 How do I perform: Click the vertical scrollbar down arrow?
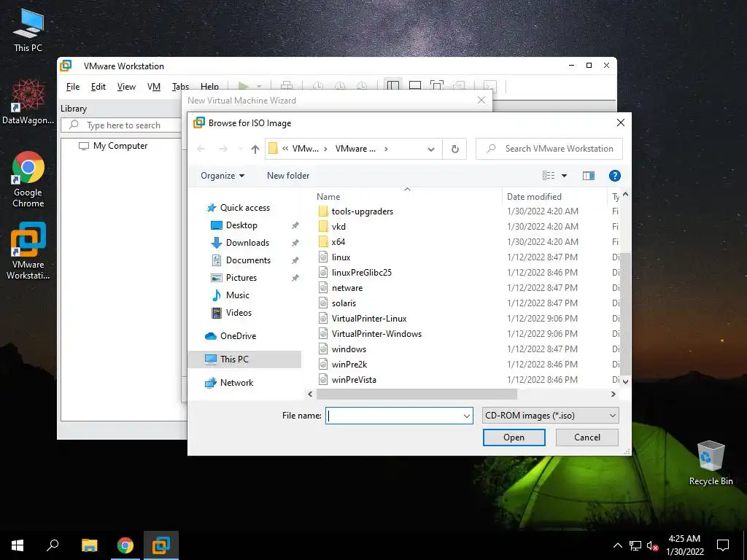click(x=625, y=381)
